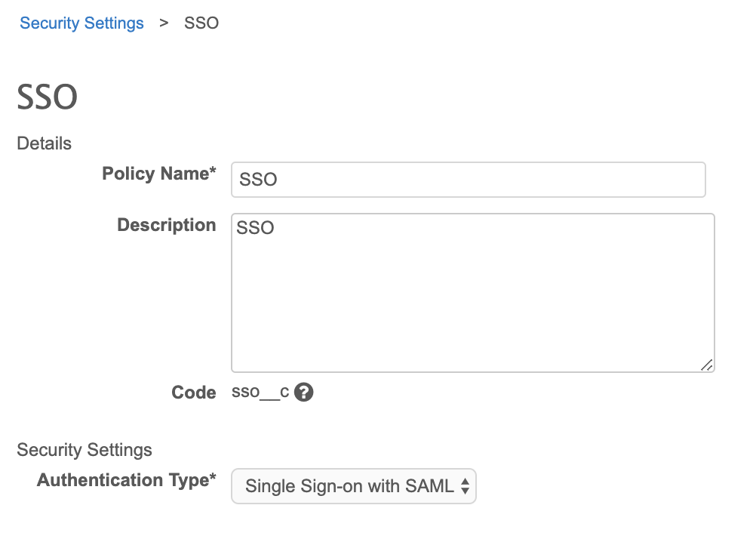Click the Details section header

coord(44,143)
